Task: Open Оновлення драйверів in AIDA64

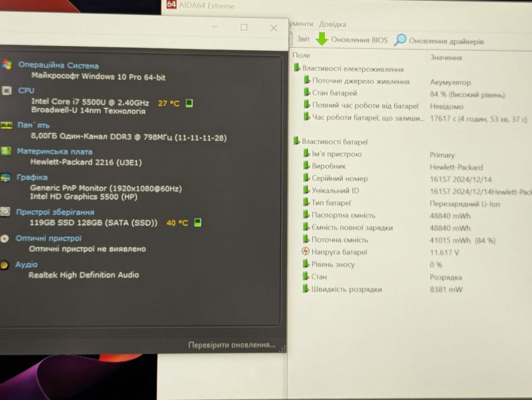Action: coord(446,41)
